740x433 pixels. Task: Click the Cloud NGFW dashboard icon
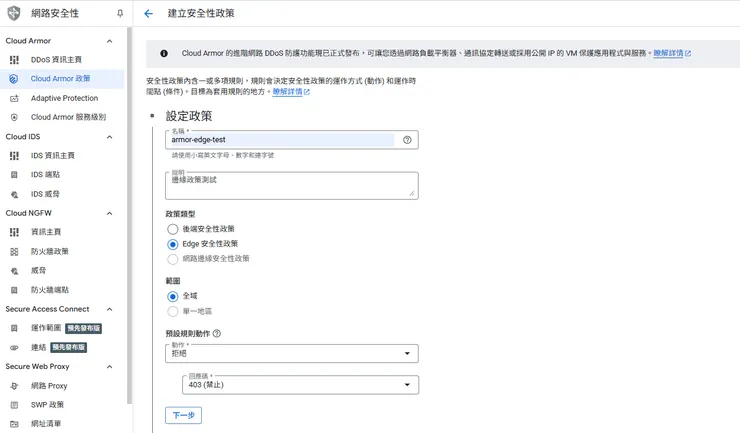14,232
